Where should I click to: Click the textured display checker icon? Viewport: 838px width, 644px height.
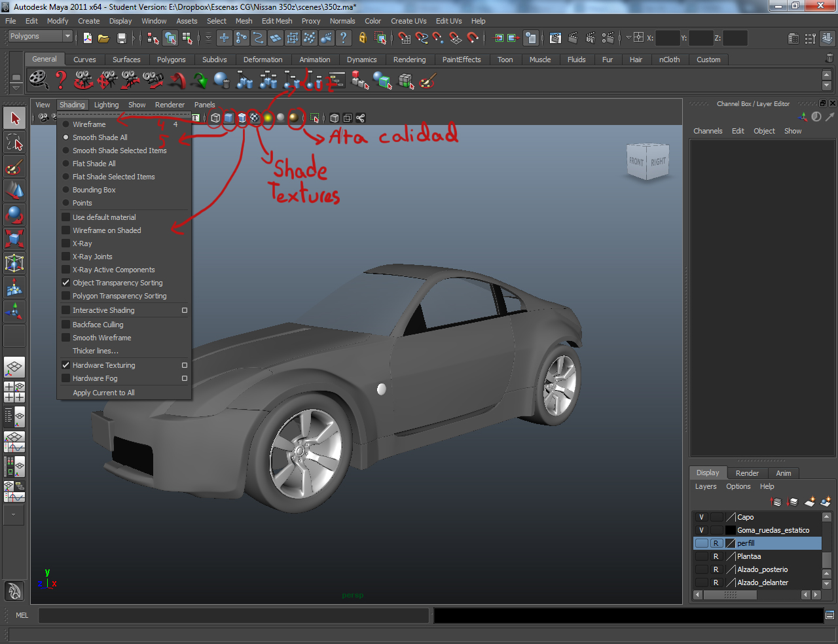click(x=255, y=118)
